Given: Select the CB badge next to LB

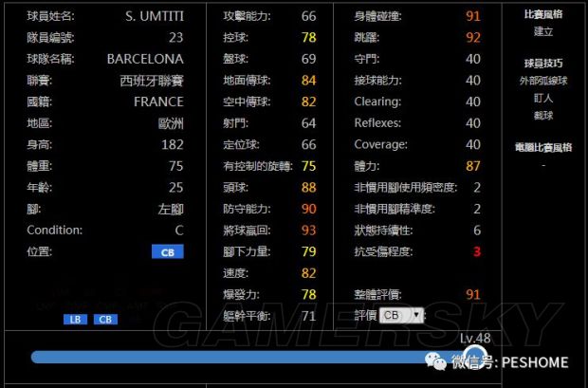Looking at the screenshot, I should coord(105,320).
